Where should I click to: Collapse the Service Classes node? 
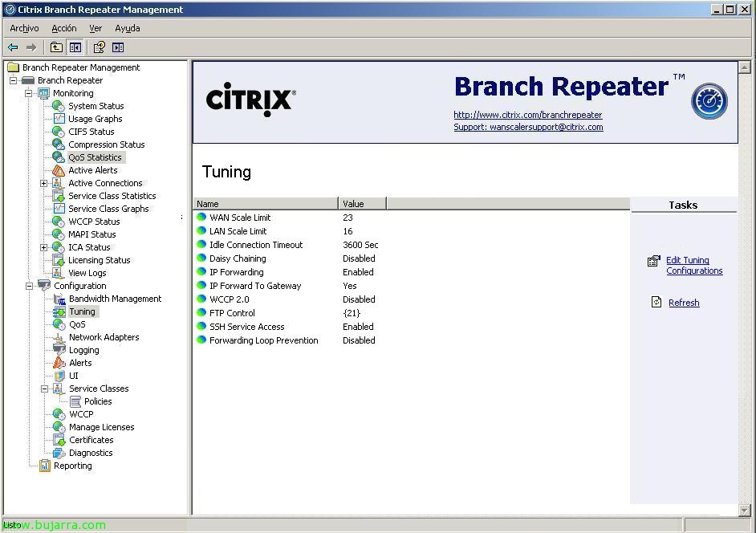[x=44, y=389]
